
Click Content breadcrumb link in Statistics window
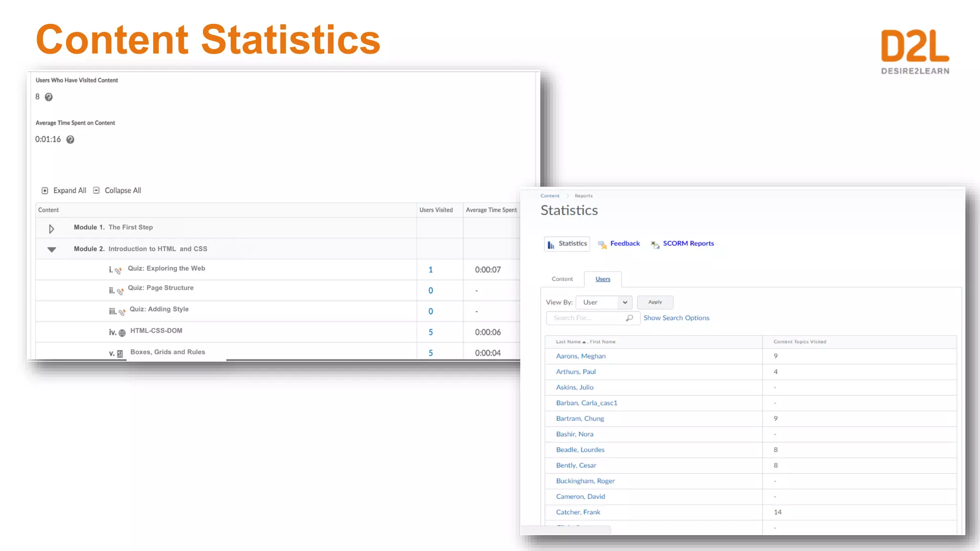550,196
